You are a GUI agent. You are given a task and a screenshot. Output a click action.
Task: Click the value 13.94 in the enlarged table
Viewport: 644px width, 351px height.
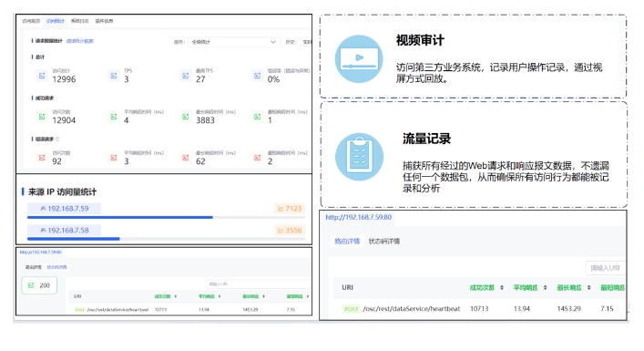point(522,309)
